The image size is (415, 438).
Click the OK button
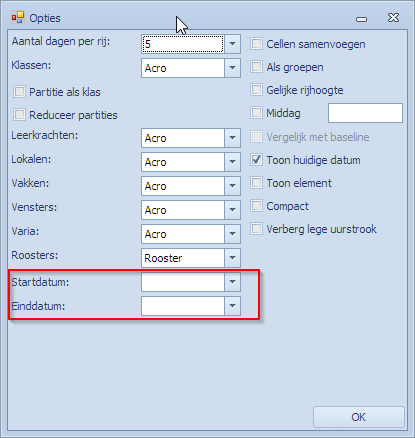click(359, 417)
